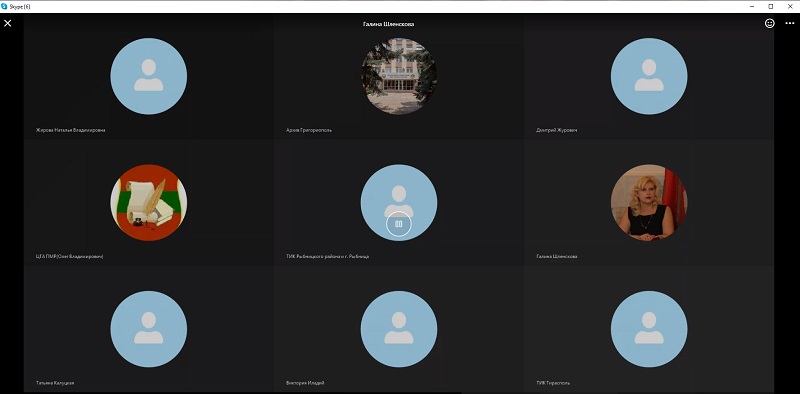Minimize the Skype window
Screen dimensions: 800x394
coord(752,6)
